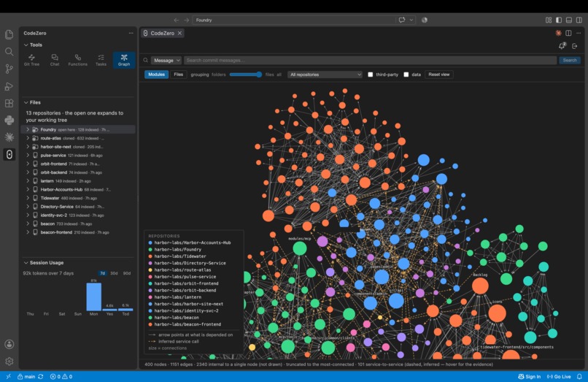
Task: Open the Customize Layout icon
Action: [x=549, y=20]
